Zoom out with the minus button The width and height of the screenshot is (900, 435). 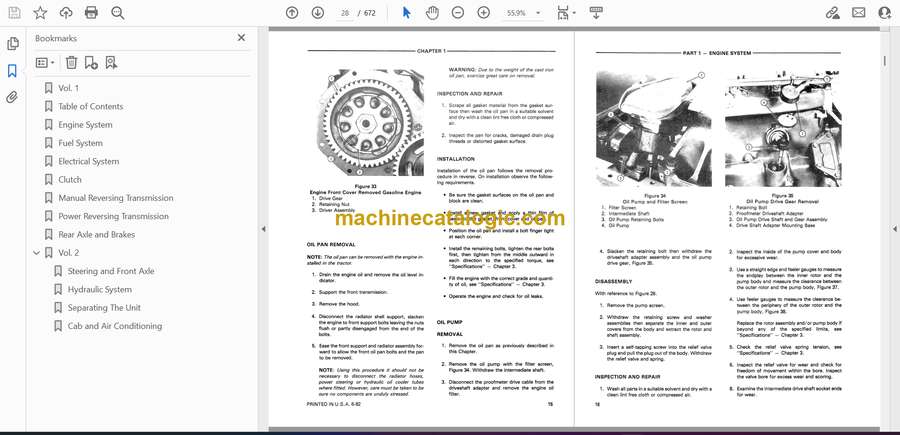coord(457,13)
